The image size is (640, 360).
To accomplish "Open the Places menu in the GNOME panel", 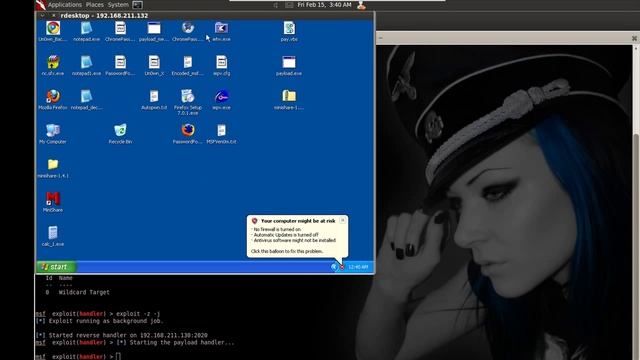I will pos(95,4).
